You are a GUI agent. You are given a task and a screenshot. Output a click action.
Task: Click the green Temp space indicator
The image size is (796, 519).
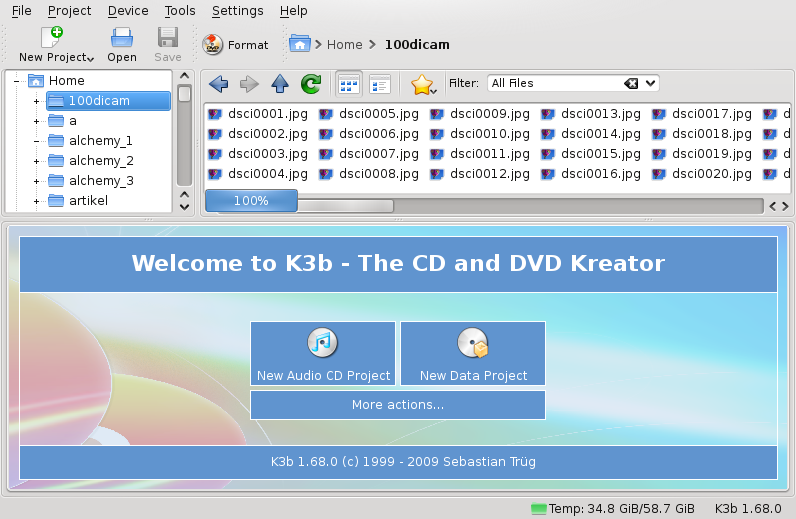click(538, 508)
